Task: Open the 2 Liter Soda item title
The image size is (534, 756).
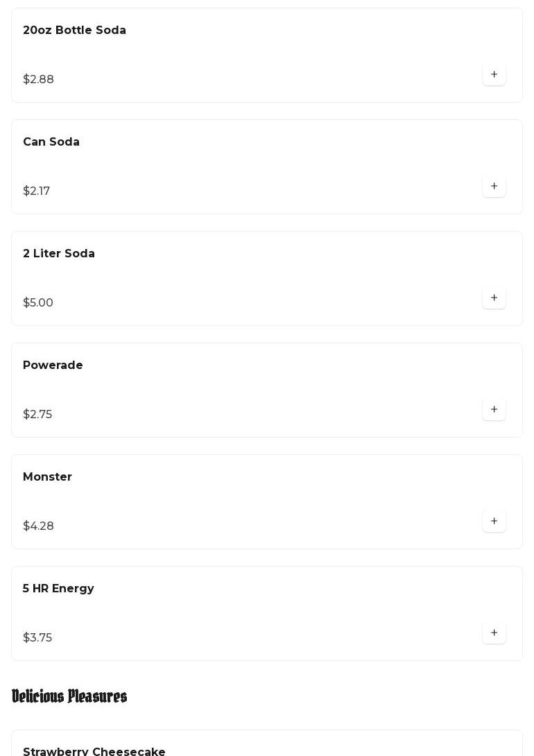Action: click(x=59, y=254)
